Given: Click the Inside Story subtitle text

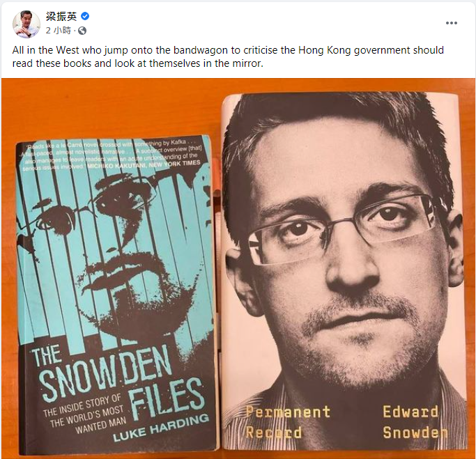Looking at the screenshot, I should click(x=84, y=414).
